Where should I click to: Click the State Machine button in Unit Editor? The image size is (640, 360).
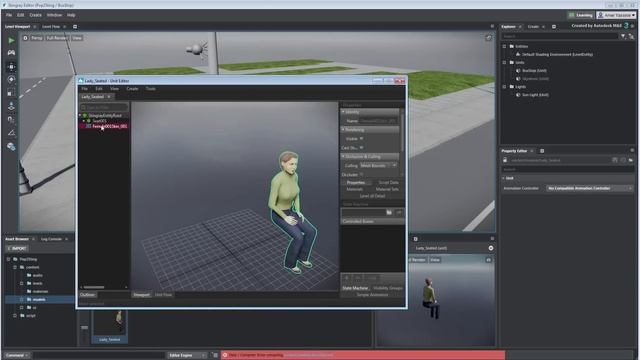point(355,288)
